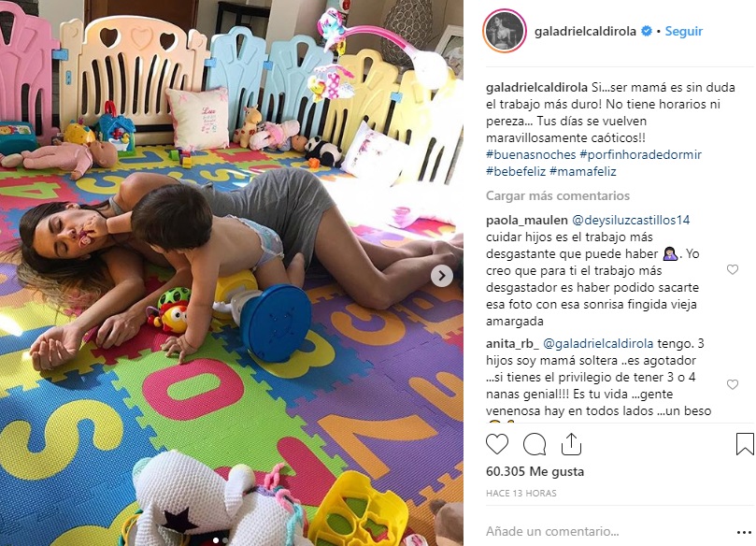View the 60.305 Me gusta likes list

click(535, 471)
